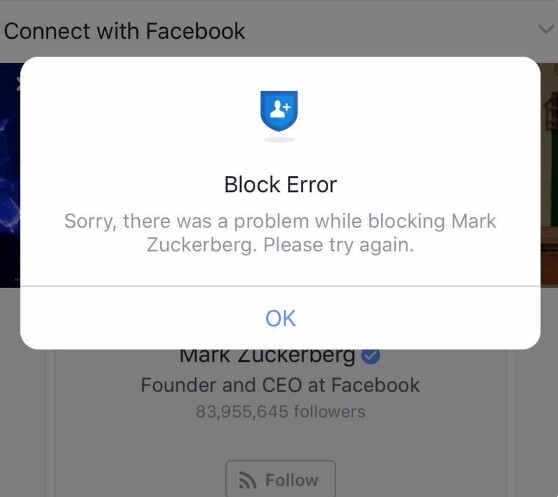Open the Mark Zuckerberg profile name

(267, 356)
